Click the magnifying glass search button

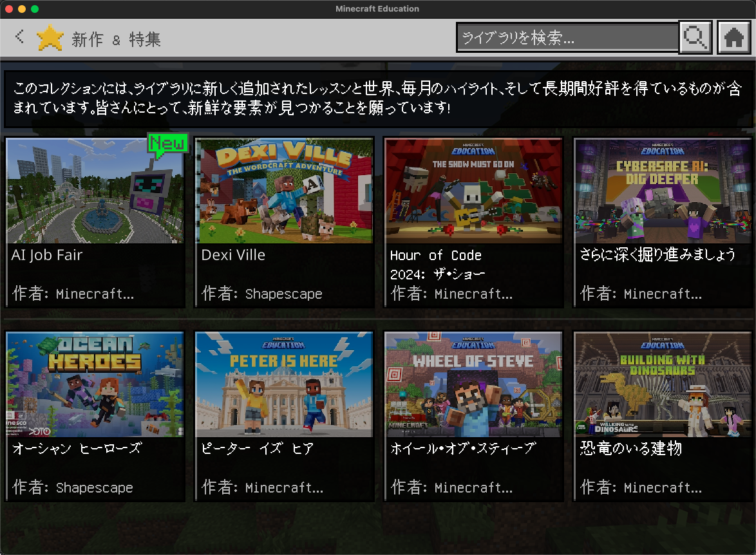695,37
